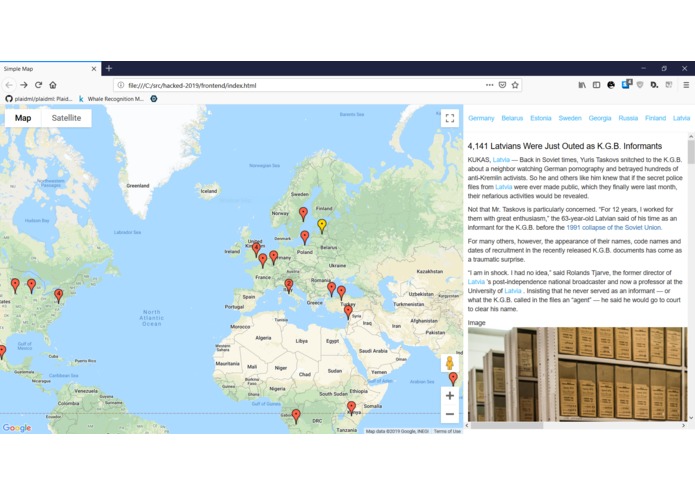695x494 pixels.
Task: Open the Whale Recognition bookmark
Action: (x=111, y=99)
